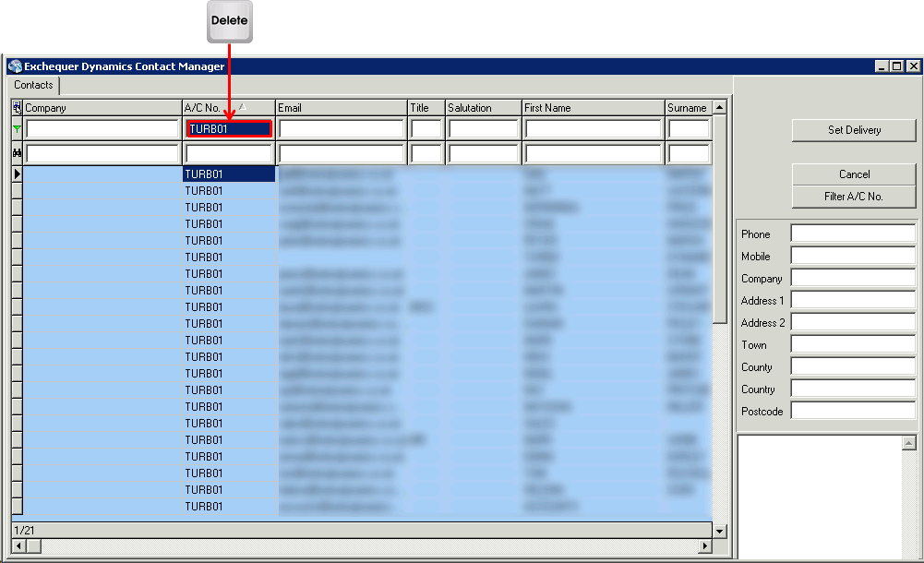Screen dimensions: 924x563
Task: Sort by the Email column header
Action: (x=342, y=108)
